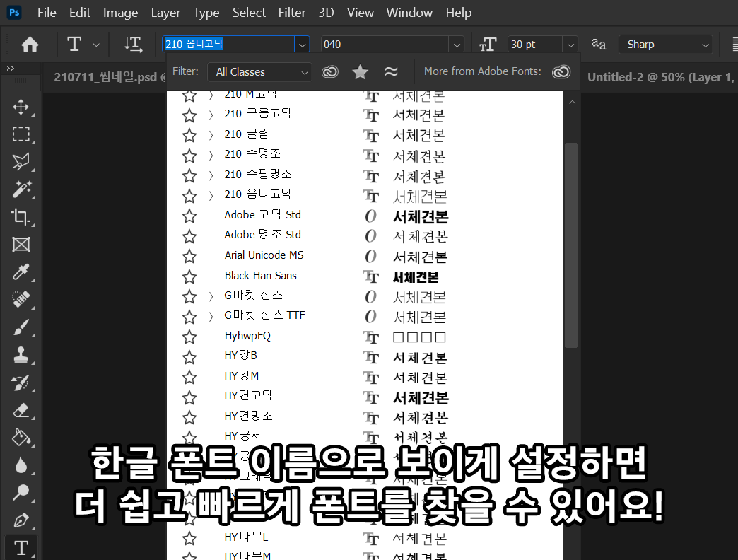Select the Brush tool

click(21, 327)
